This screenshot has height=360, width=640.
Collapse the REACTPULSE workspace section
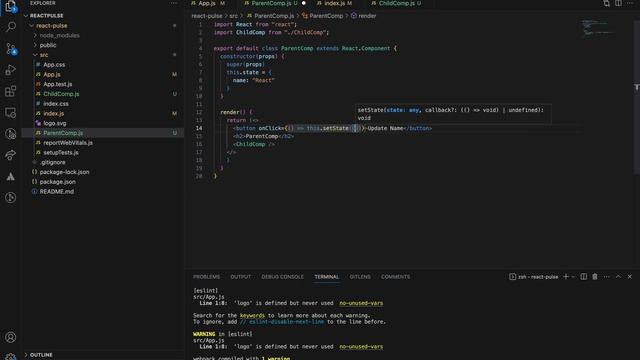click(x=26, y=16)
